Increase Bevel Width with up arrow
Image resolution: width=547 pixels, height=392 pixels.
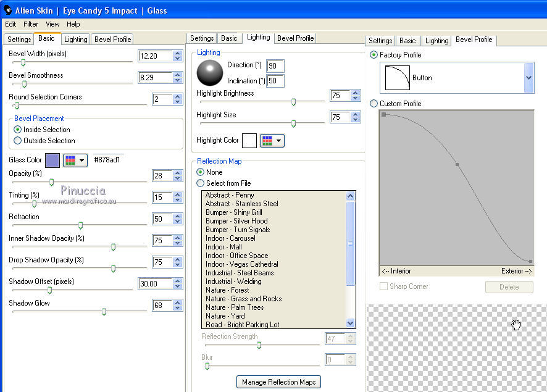pos(178,53)
